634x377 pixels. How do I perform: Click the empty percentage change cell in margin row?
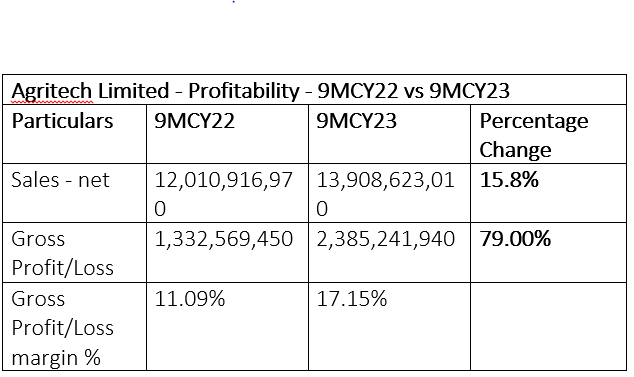coord(549,326)
